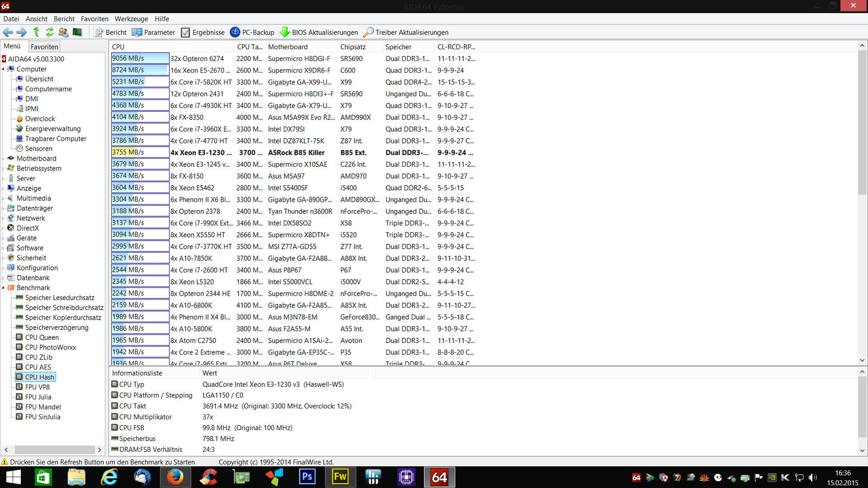
Task: Select the 9056 MB/s Opteron 6274 row
Action: point(294,58)
